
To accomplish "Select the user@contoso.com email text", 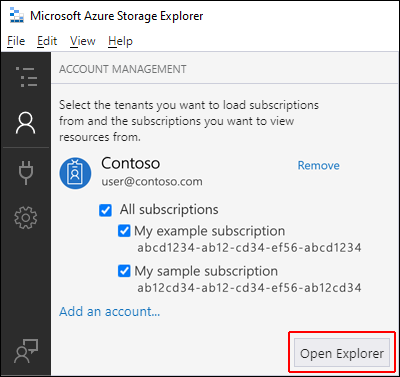I will (x=152, y=182).
